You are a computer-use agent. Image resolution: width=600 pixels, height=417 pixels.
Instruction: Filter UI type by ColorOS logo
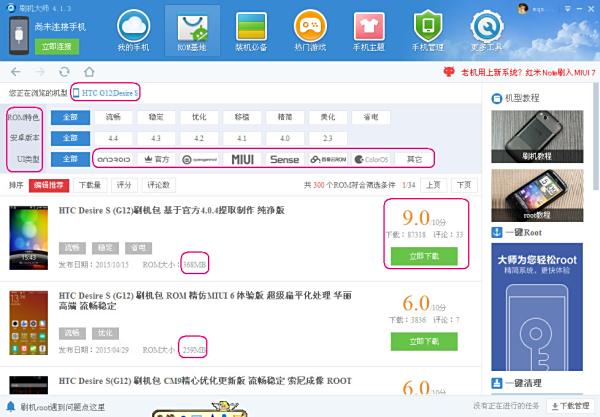coord(371,159)
